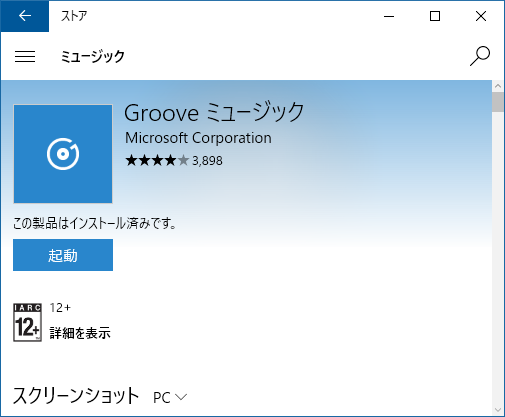Click the Microsoft Corporation publisher name
Image resolution: width=505 pixels, height=417 pixels.
[198, 138]
